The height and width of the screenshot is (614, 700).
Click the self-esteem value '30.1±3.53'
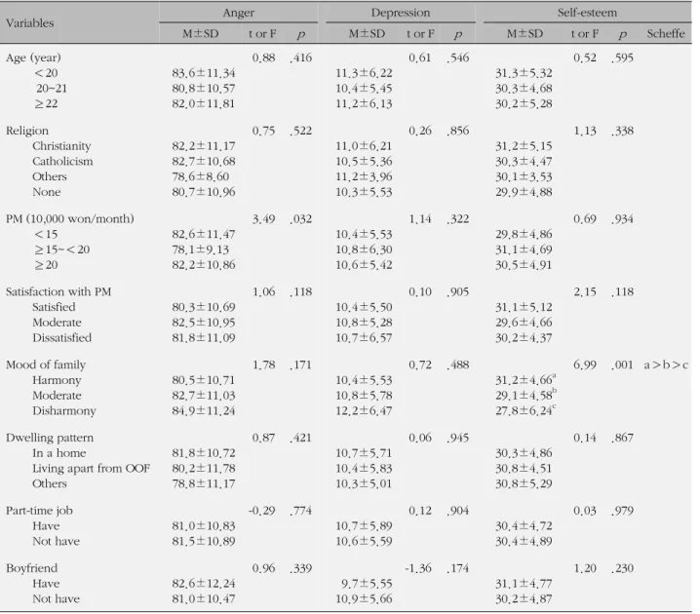[524, 176]
